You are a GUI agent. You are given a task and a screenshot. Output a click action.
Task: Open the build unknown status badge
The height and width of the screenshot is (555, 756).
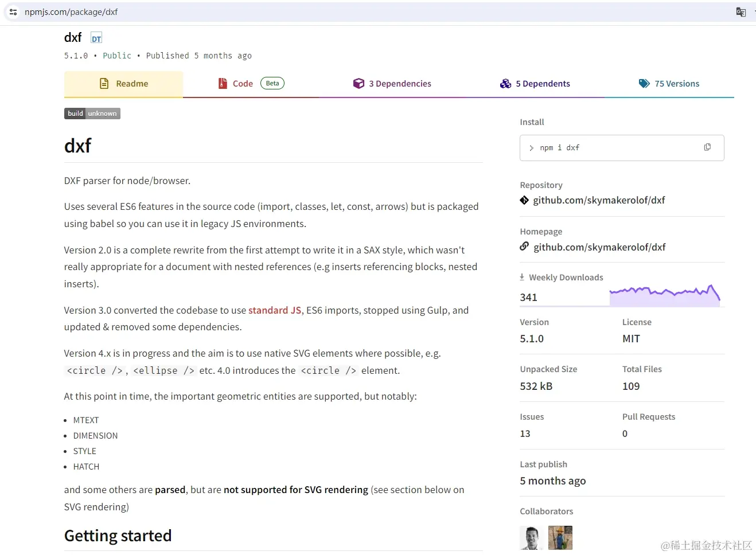pos(92,114)
